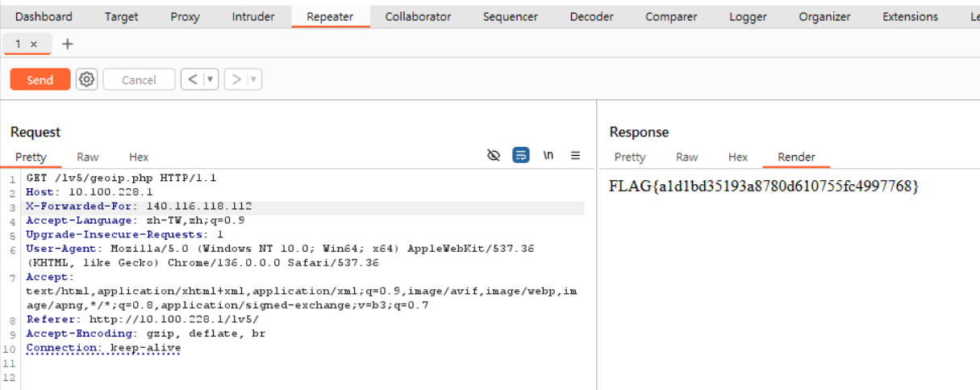Screen dimensions: 980x390
Task: Click the Accept-Encoding header line
Action: click(x=146, y=333)
